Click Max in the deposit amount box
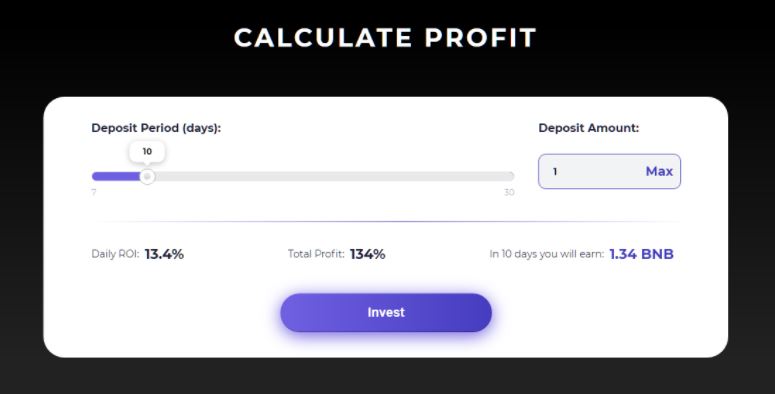The width and height of the screenshot is (775, 395). pos(659,172)
